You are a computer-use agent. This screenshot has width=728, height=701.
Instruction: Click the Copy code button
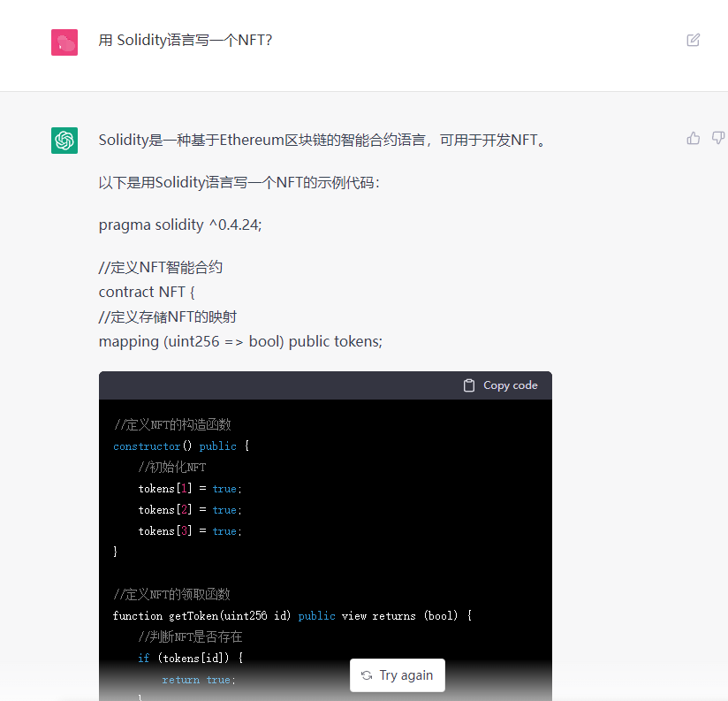(500, 385)
